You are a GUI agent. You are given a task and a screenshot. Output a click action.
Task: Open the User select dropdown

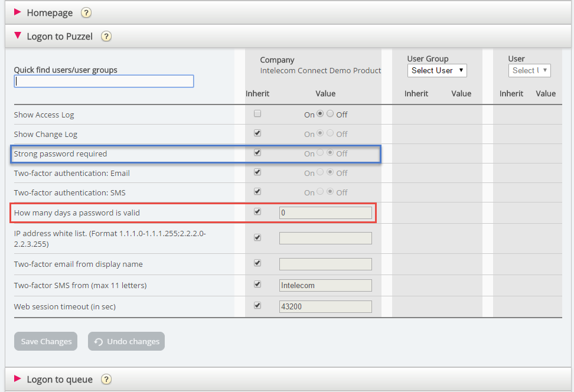click(529, 70)
